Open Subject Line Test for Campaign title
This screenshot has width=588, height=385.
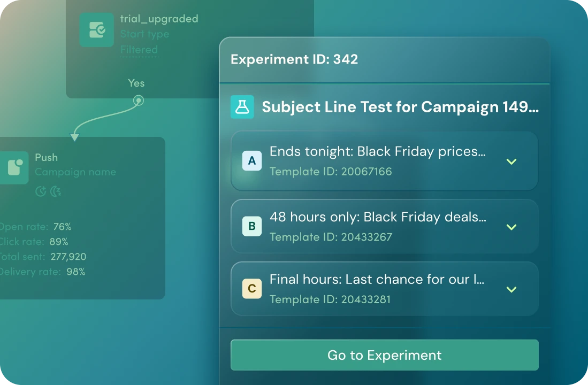click(400, 107)
